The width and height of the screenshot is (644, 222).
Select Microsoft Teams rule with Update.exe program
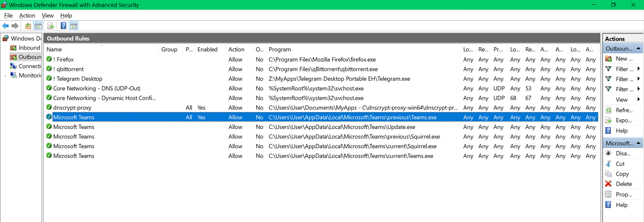(x=321, y=127)
